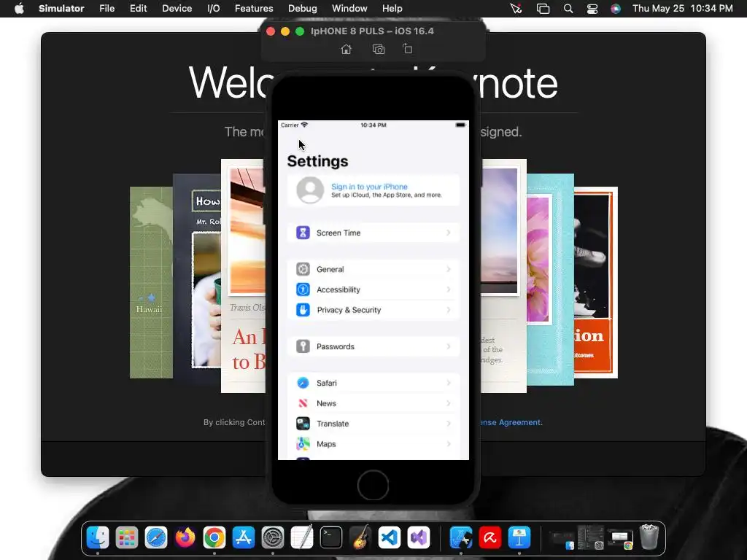Open System Settings from the Dock
Image resolution: width=747 pixels, height=560 pixels.
pos(273,537)
